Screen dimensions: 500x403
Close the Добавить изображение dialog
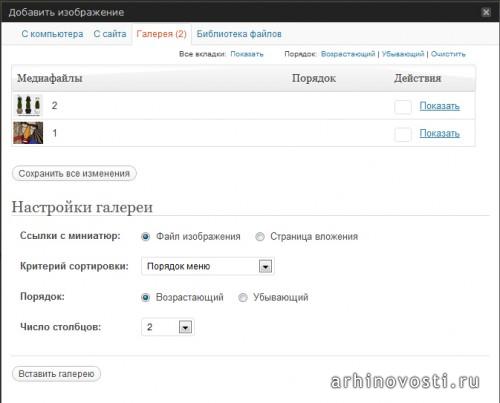pyautogui.click(x=486, y=12)
